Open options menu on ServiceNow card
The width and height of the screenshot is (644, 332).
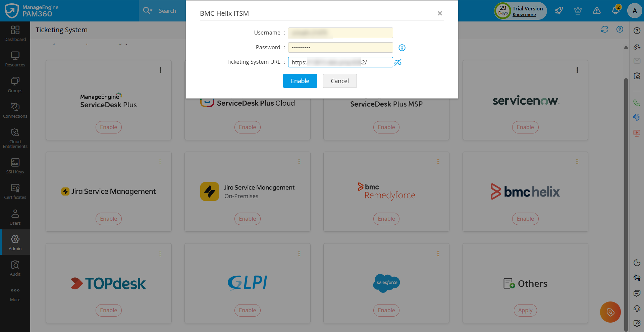pyautogui.click(x=577, y=70)
